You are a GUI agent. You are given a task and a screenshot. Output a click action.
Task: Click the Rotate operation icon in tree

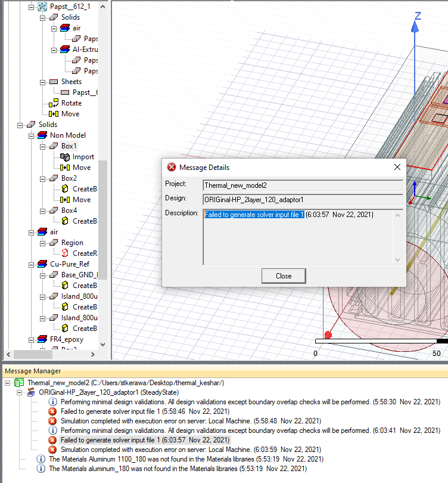(x=54, y=103)
